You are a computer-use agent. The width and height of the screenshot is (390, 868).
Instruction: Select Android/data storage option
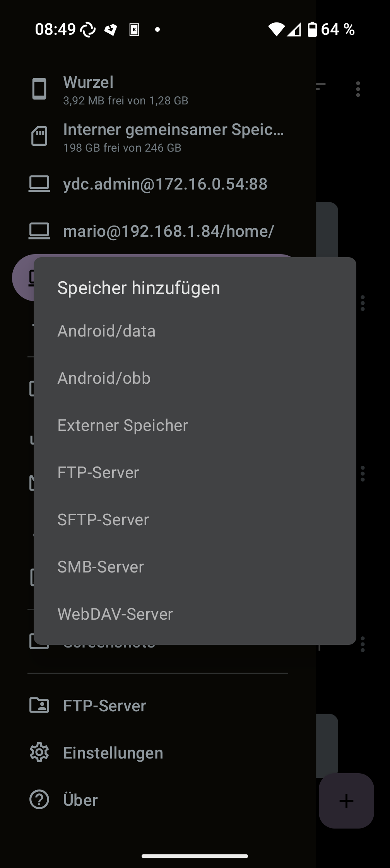coord(195,331)
